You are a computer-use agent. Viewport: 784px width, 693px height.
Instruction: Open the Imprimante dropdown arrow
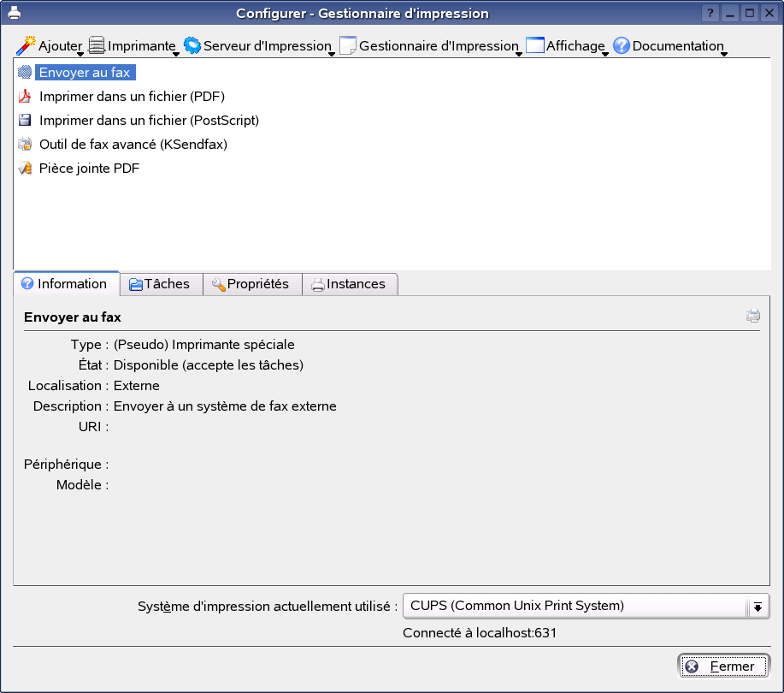pyautogui.click(x=176, y=54)
